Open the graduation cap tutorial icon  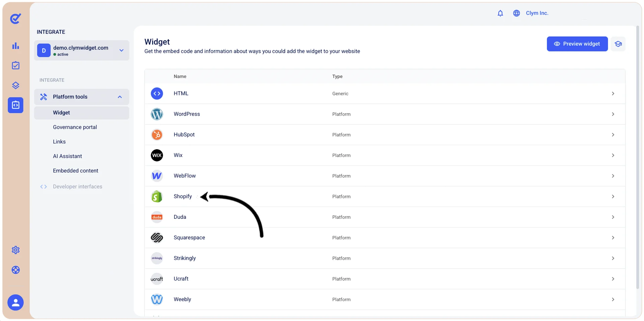click(x=618, y=44)
